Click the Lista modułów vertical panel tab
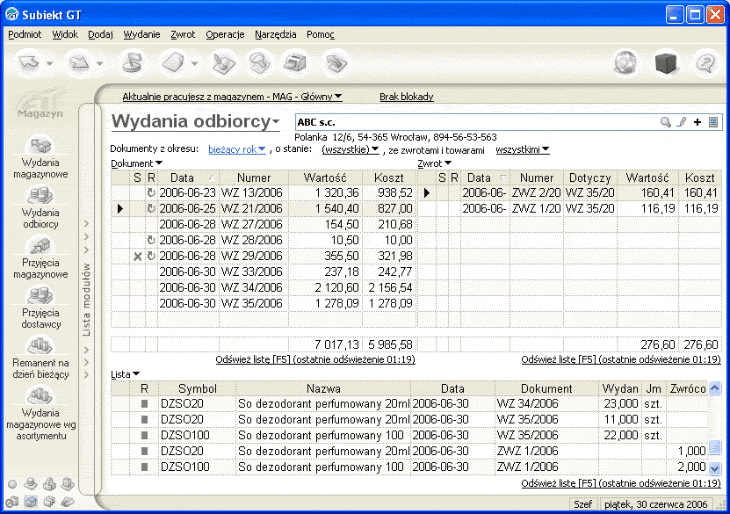The width and height of the screenshot is (730, 514). point(87,299)
